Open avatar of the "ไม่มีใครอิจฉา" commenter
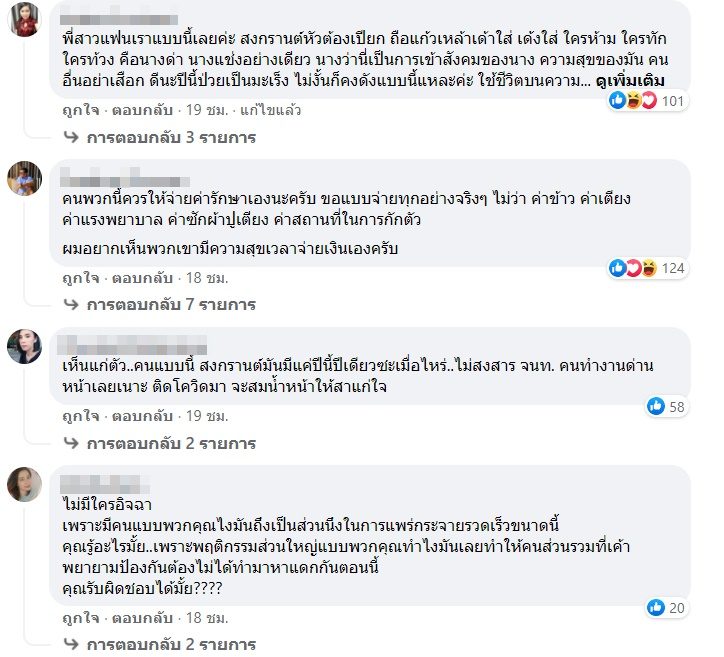 click(x=24, y=483)
